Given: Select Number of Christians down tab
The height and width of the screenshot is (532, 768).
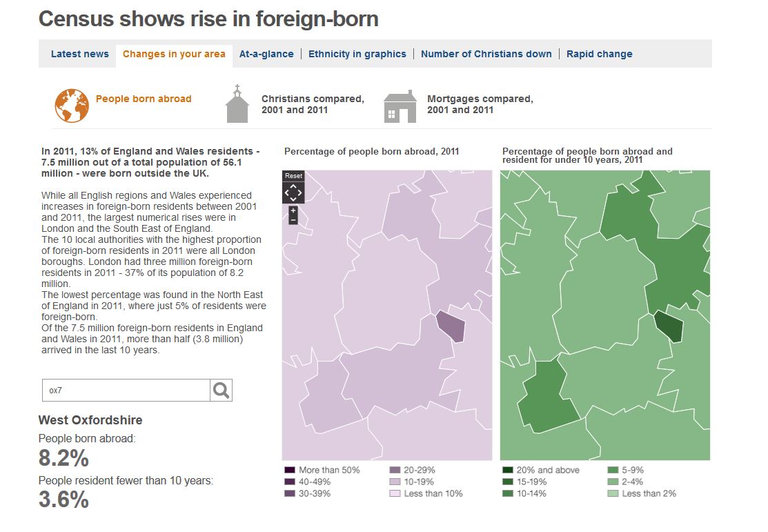Looking at the screenshot, I should point(486,54).
